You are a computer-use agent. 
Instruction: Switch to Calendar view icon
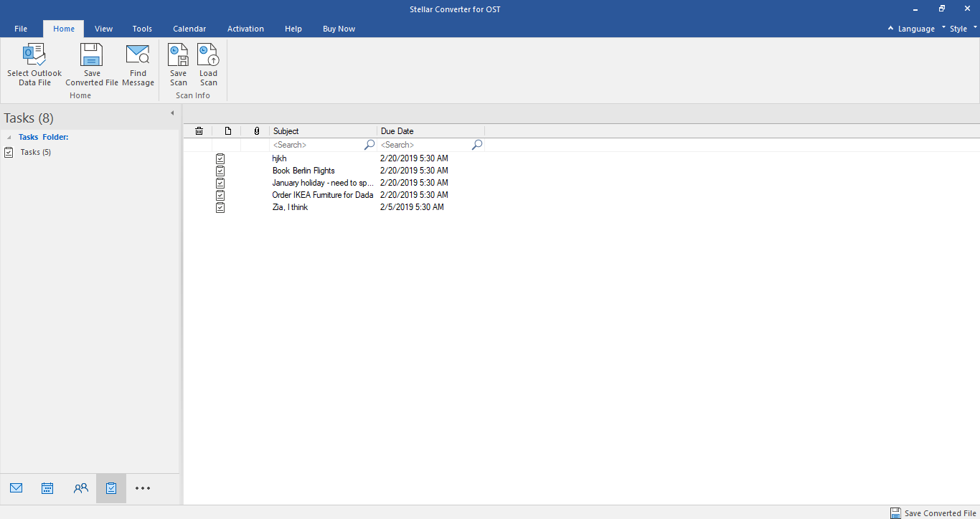[x=47, y=488]
